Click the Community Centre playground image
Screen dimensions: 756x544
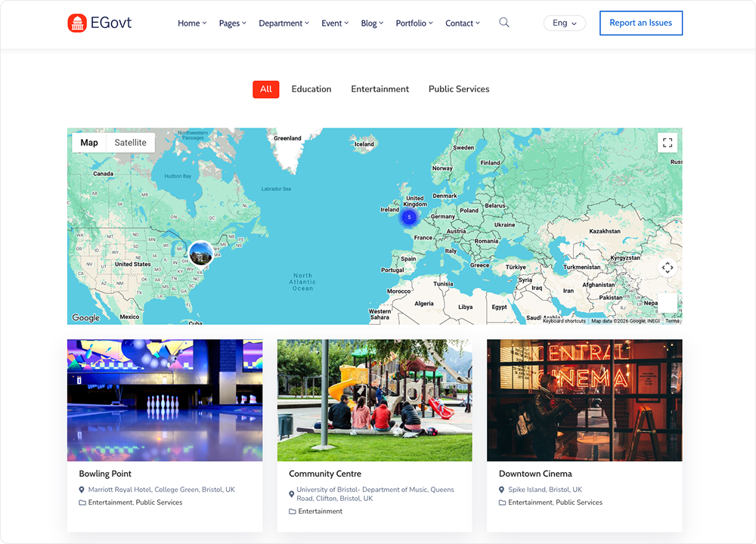(375, 400)
